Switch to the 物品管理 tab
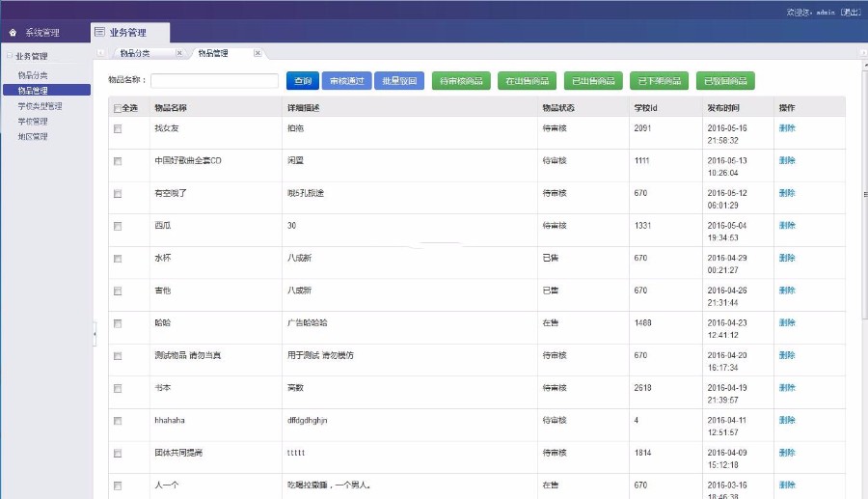868x499 pixels. [x=213, y=53]
